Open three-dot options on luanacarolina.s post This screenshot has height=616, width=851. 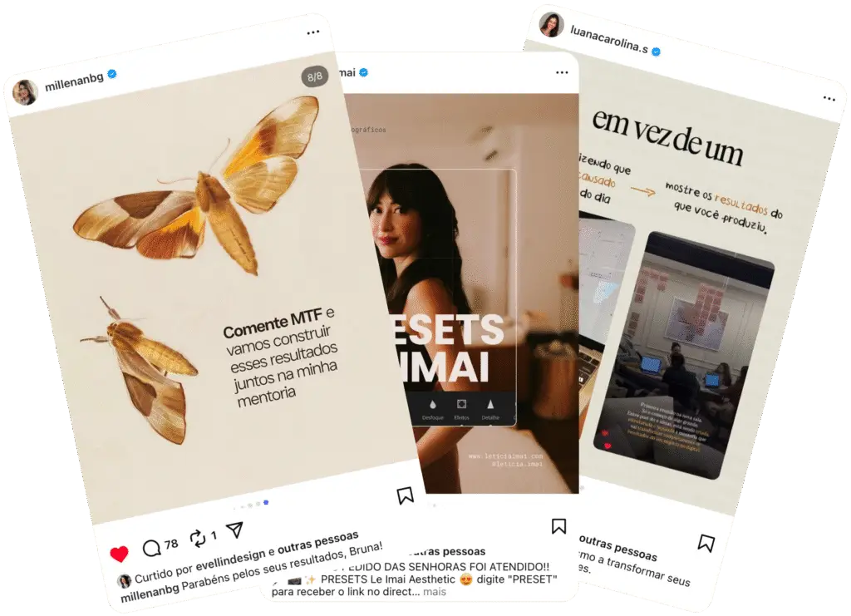(829, 98)
